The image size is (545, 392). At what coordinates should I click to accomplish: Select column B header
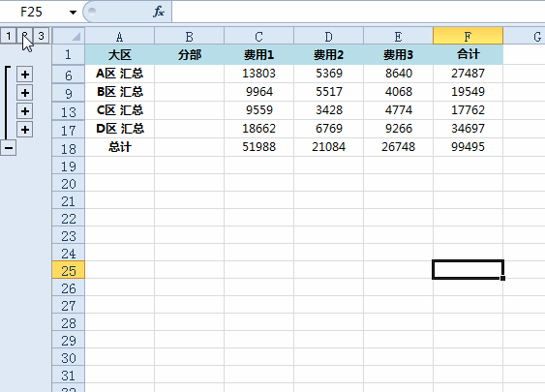(190, 36)
